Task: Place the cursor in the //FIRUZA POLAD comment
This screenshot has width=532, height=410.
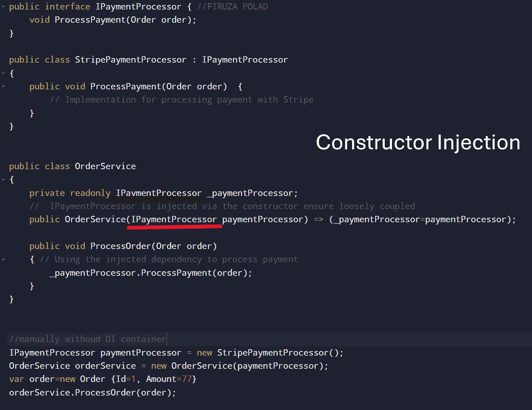Action: tap(232, 6)
